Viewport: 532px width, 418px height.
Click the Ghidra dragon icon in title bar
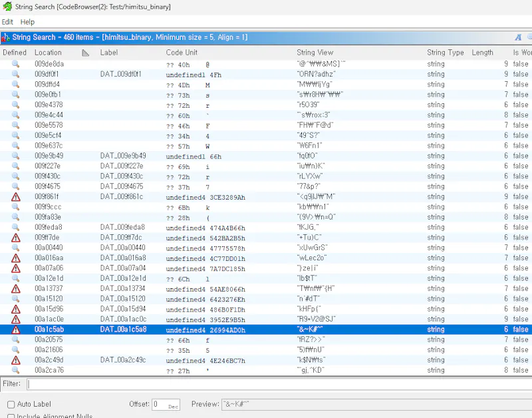click(7, 7)
